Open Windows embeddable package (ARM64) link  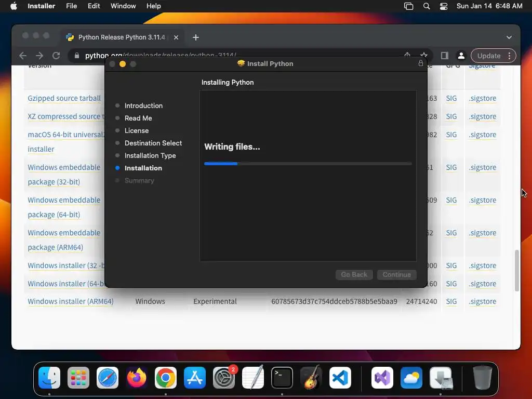click(64, 240)
